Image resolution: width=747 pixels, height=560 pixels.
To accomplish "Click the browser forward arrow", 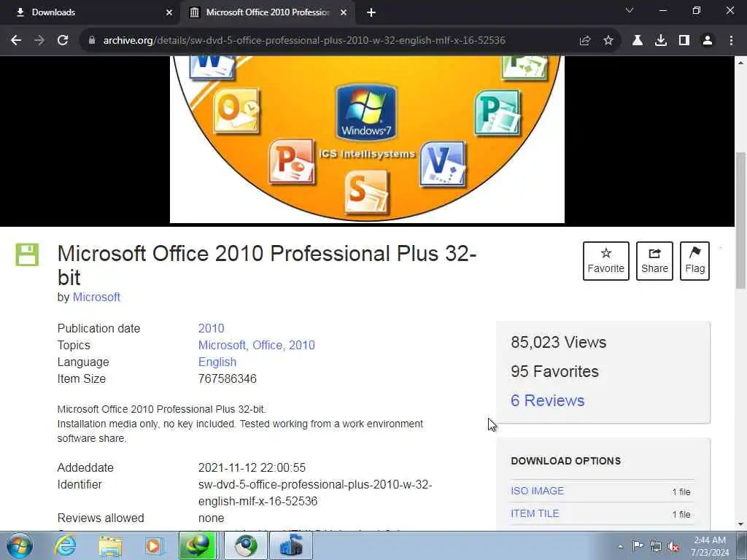I will point(39,41).
